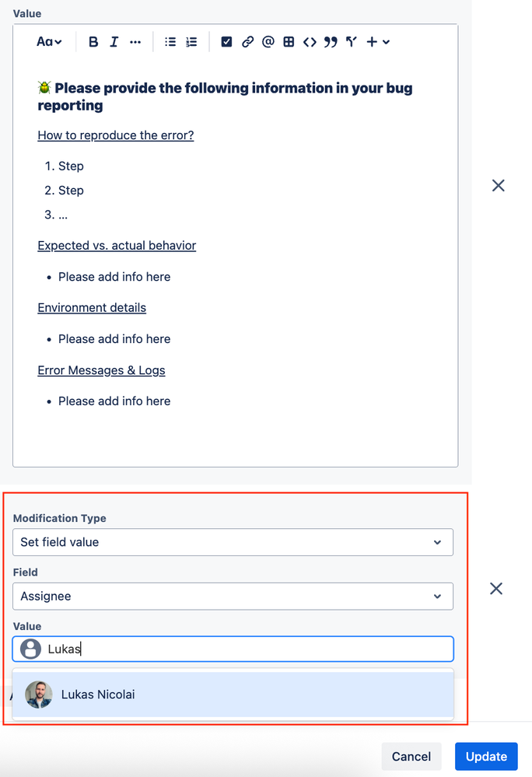Insert a numbered list
The width and height of the screenshot is (532, 777).
[x=191, y=41]
